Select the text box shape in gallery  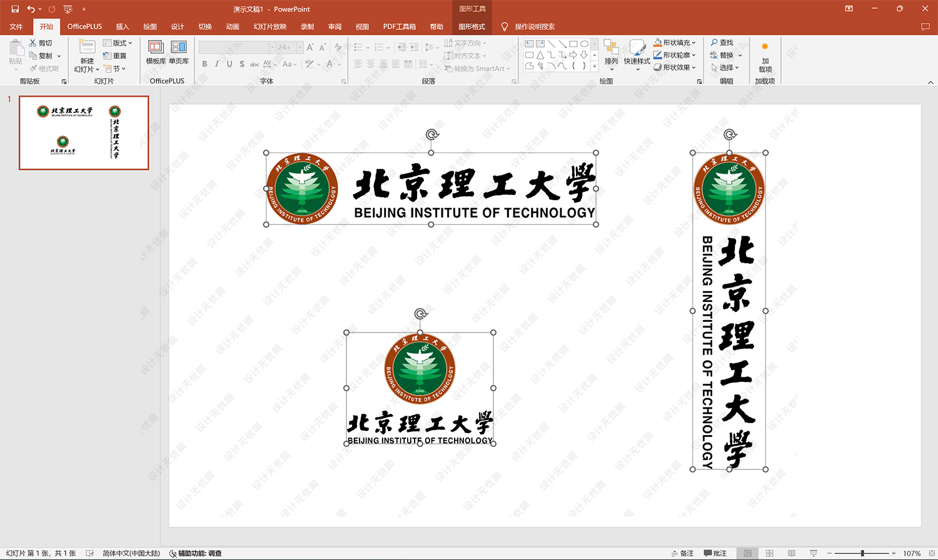[x=529, y=44]
